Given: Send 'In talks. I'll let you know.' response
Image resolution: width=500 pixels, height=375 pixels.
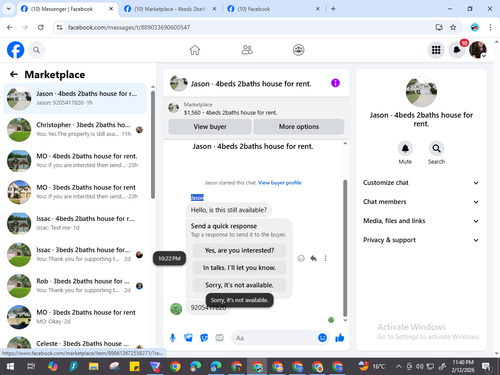Looking at the screenshot, I should click(239, 268).
